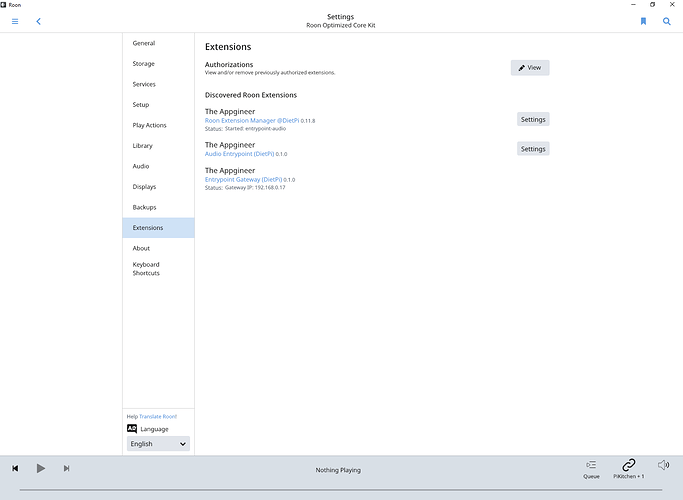683x500 pixels.
Task: Open the Services settings tab
Action: [158, 84]
